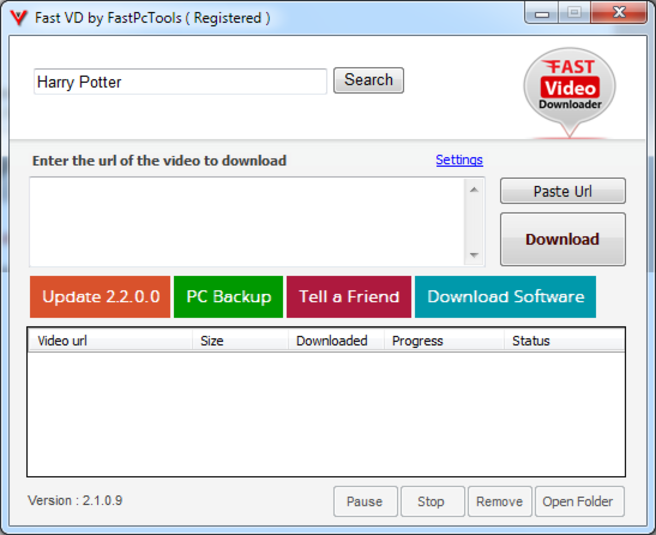The width and height of the screenshot is (656, 535).
Task: Click the Open Folder button
Action: click(579, 501)
